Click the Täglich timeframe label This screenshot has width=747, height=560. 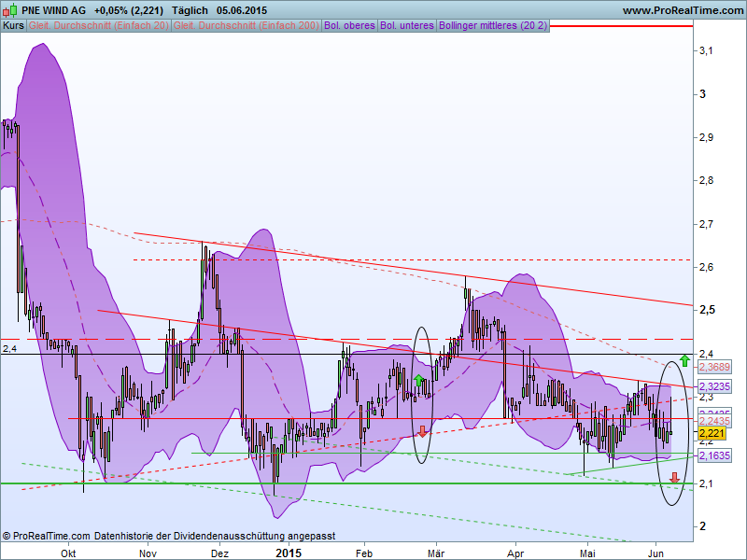[190, 10]
